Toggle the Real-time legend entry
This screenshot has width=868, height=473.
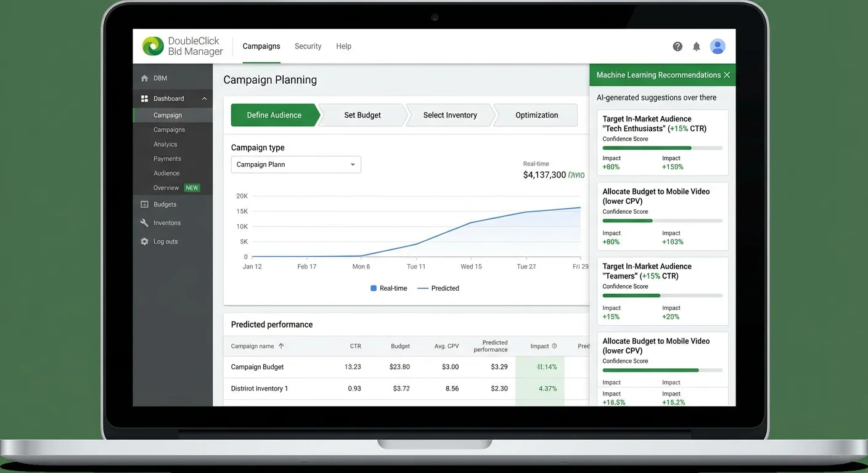point(389,288)
